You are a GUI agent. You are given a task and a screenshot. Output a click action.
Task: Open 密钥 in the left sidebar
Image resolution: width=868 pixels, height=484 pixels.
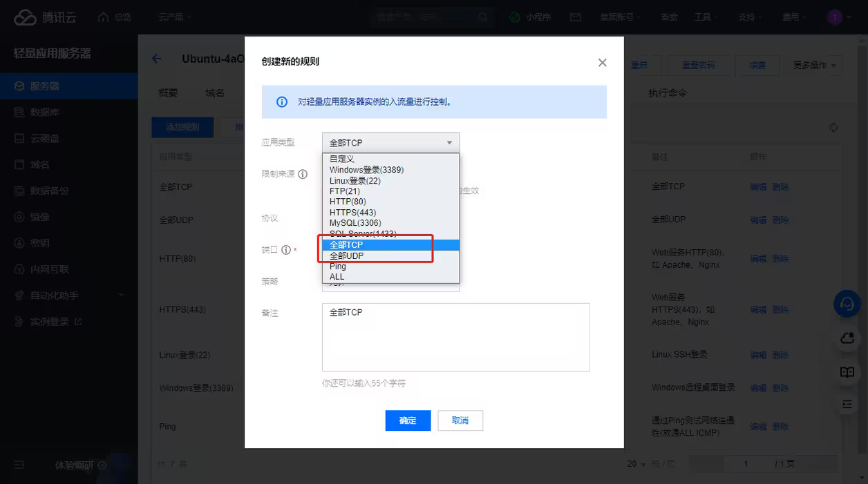coord(69,243)
